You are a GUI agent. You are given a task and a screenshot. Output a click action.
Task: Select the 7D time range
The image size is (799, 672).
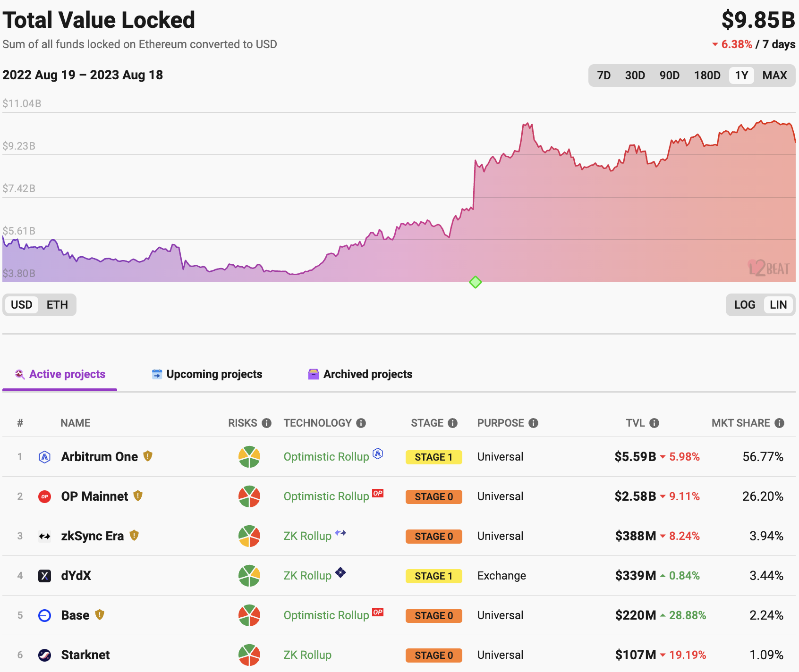tap(604, 76)
